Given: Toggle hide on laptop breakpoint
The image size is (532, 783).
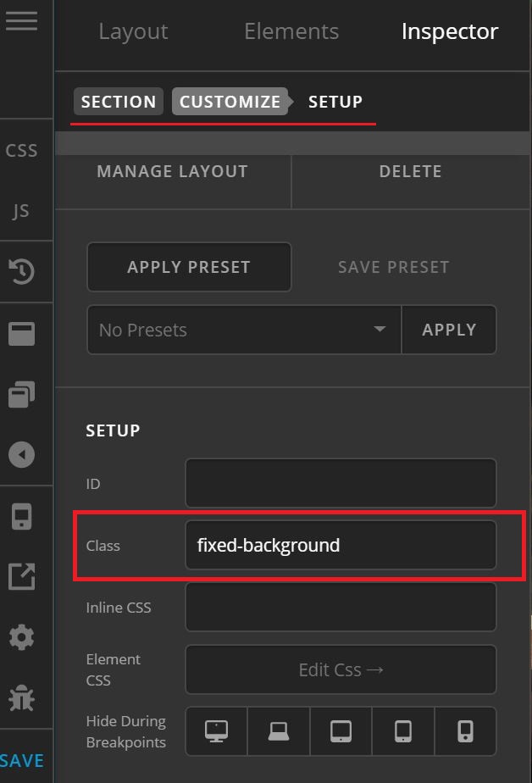Looking at the screenshot, I should point(279,730).
